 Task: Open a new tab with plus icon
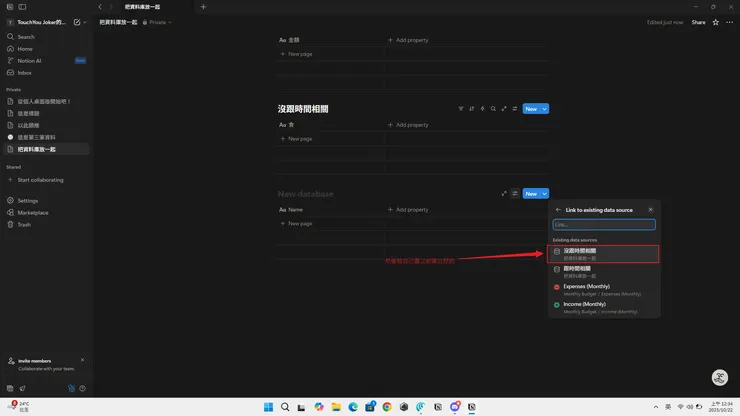203,7
